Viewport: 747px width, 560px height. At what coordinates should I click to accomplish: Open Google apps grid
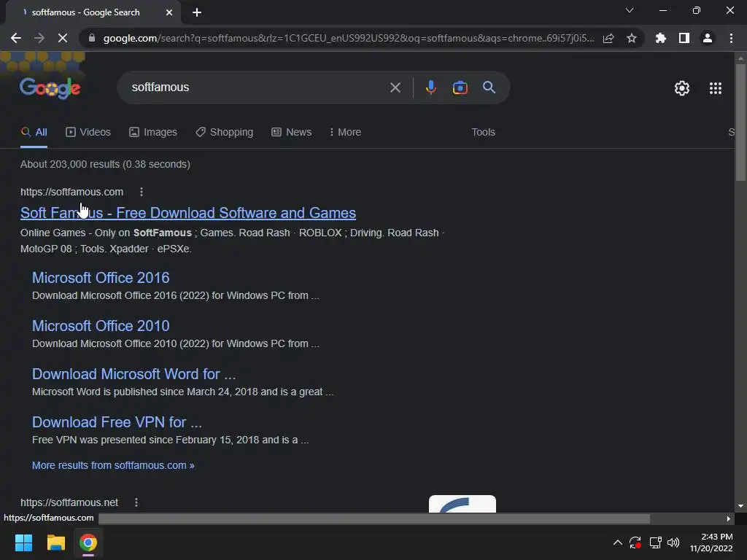716,88
